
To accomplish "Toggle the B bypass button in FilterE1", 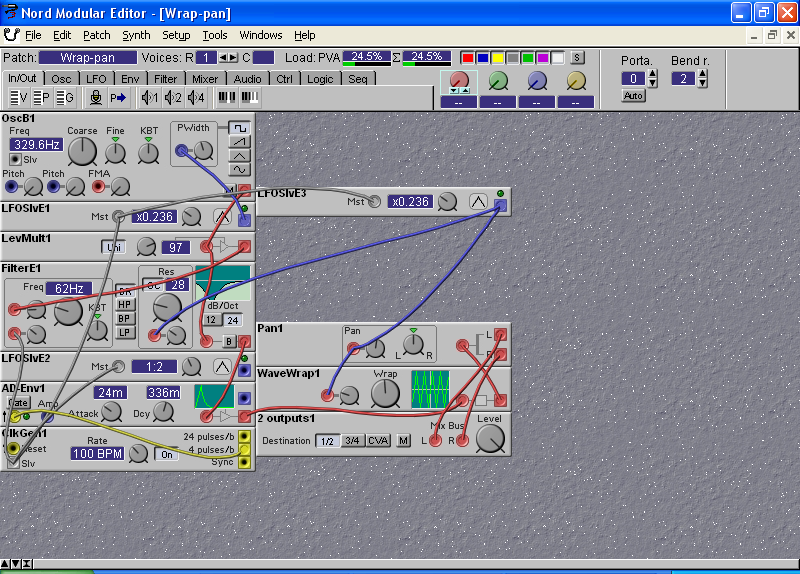I will (x=229, y=341).
